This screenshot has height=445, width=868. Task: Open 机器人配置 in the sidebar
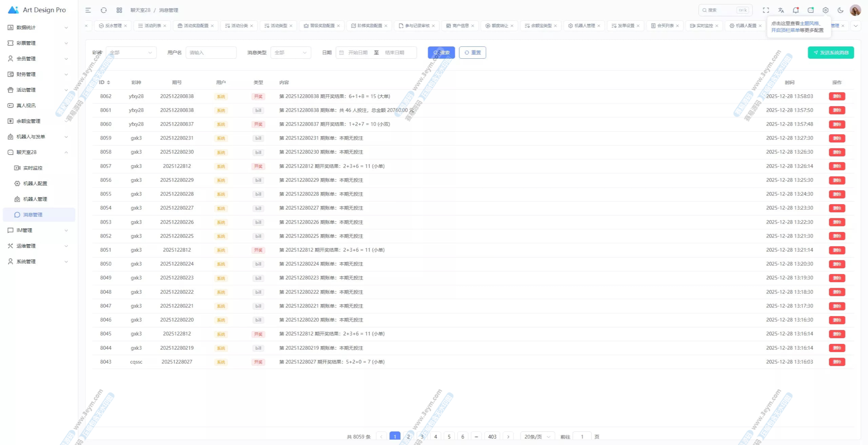coord(35,183)
